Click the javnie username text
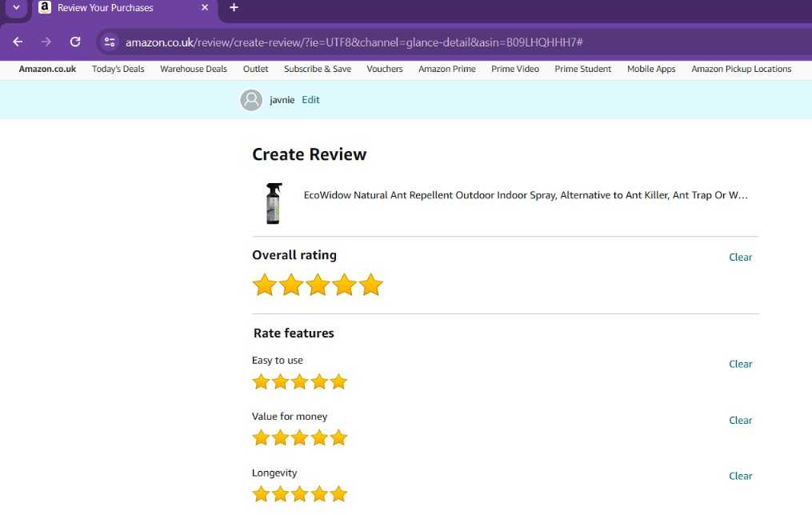This screenshot has height=515, width=812. [x=282, y=100]
